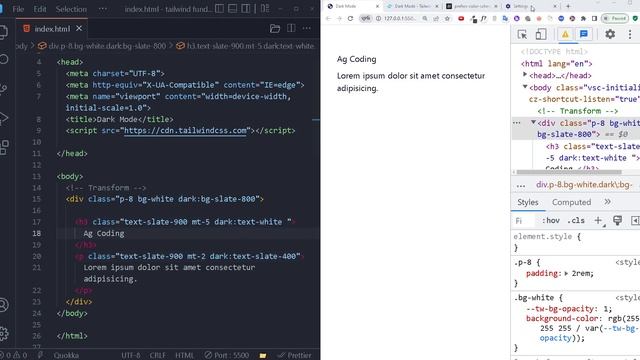The image size is (640, 360).
Task: Open Source Control in activity bar
Action: point(3,89)
